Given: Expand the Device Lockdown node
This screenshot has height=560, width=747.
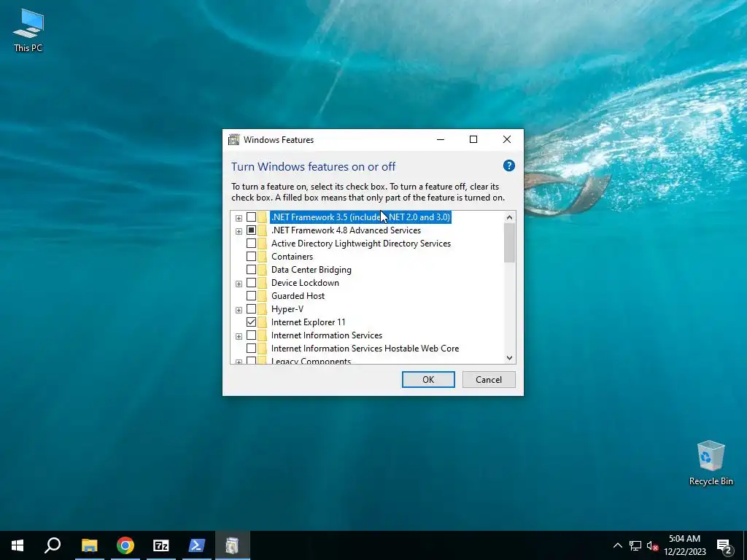Looking at the screenshot, I should (239, 284).
